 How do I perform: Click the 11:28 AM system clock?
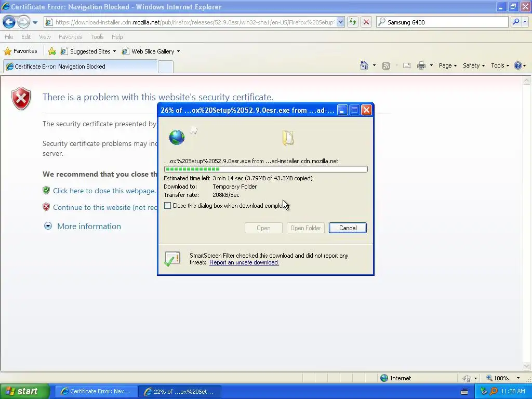coord(513,391)
